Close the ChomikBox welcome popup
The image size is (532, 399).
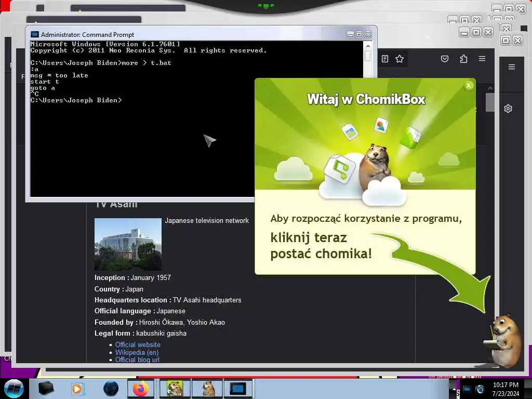[x=469, y=86]
